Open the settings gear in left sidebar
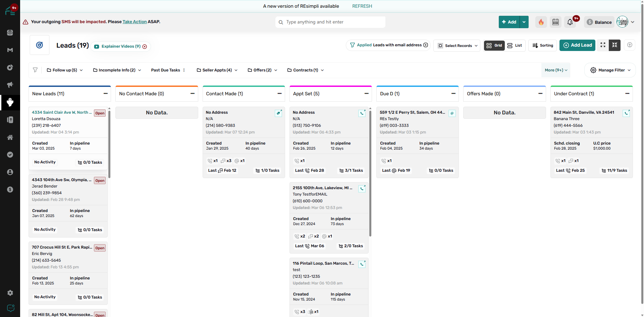This screenshot has height=317, width=644. [x=10, y=293]
